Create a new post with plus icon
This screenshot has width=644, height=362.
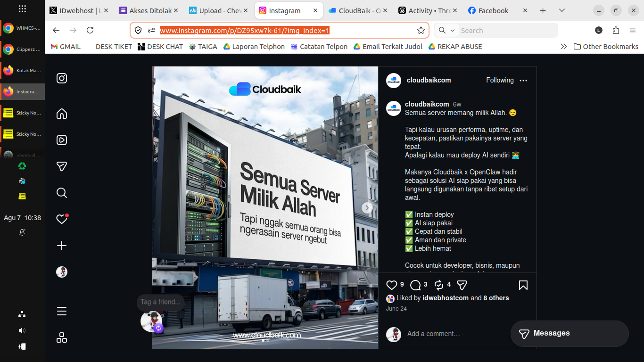pyautogui.click(x=62, y=246)
